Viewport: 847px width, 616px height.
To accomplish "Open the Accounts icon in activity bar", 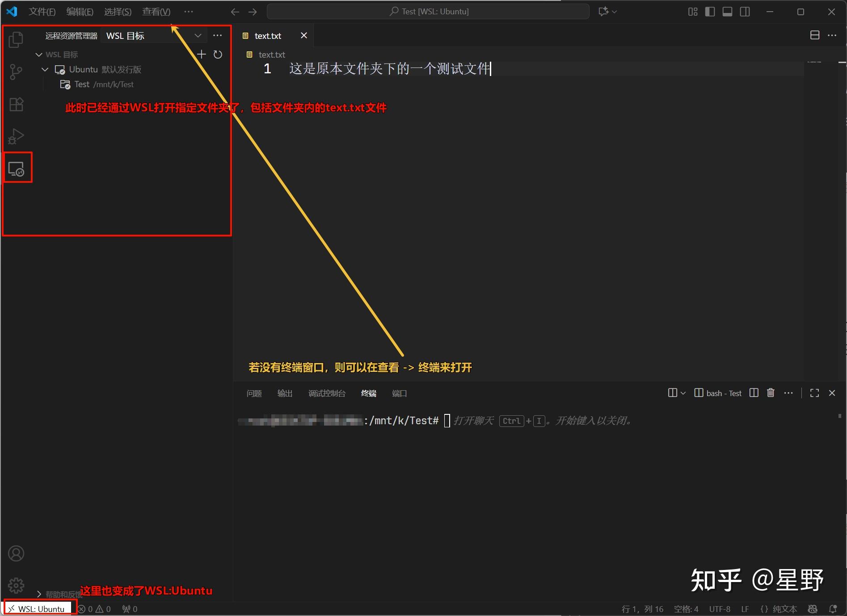I will [x=16, y=553].
